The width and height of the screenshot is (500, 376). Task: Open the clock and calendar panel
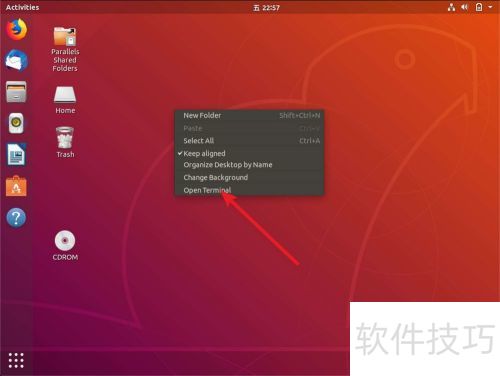pos(266,7)
